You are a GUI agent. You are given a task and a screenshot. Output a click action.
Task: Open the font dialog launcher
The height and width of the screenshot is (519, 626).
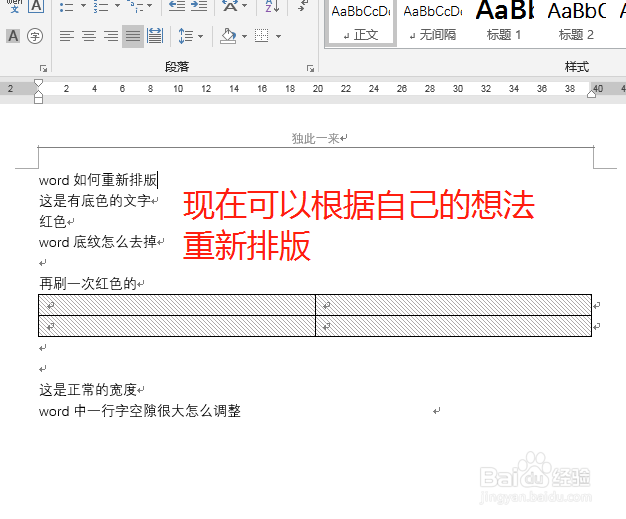[43, 69]
